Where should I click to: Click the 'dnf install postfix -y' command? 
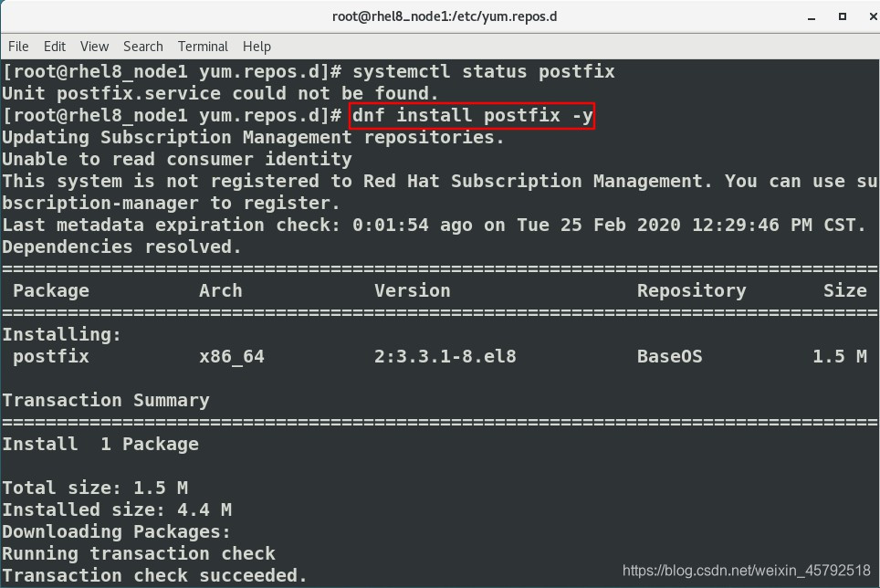(x=472, y=116)
